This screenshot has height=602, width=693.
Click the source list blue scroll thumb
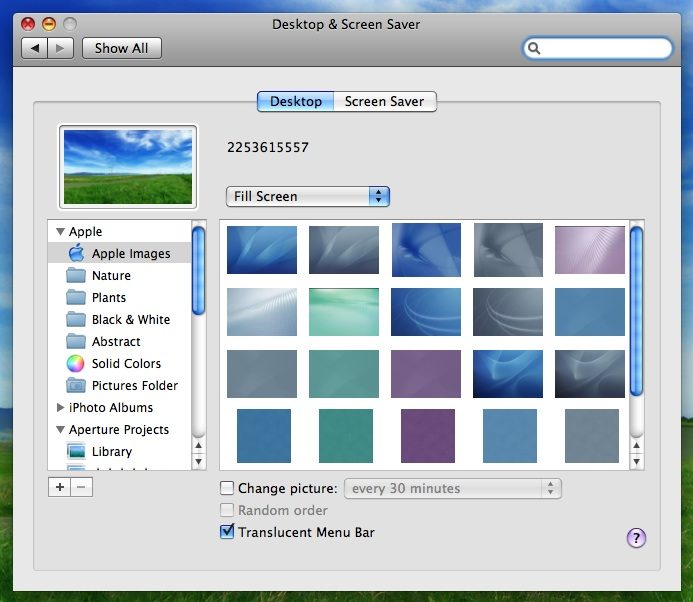(198, 271)
